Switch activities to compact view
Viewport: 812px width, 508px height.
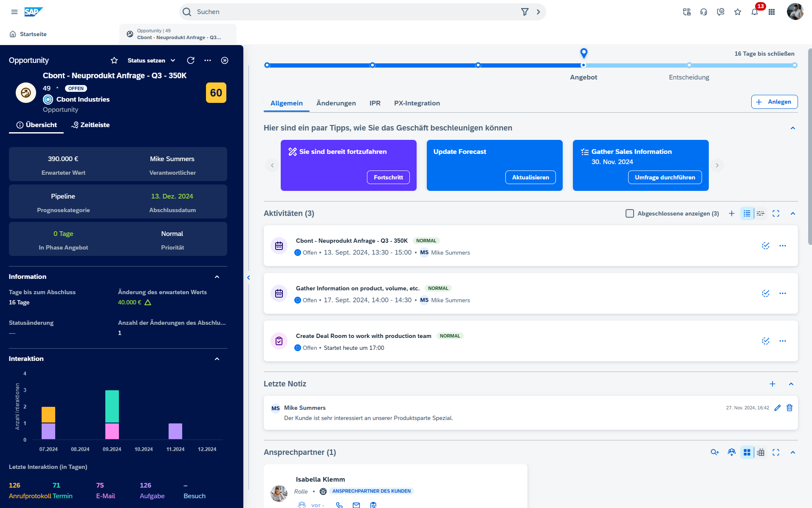[x=761, y=213]
